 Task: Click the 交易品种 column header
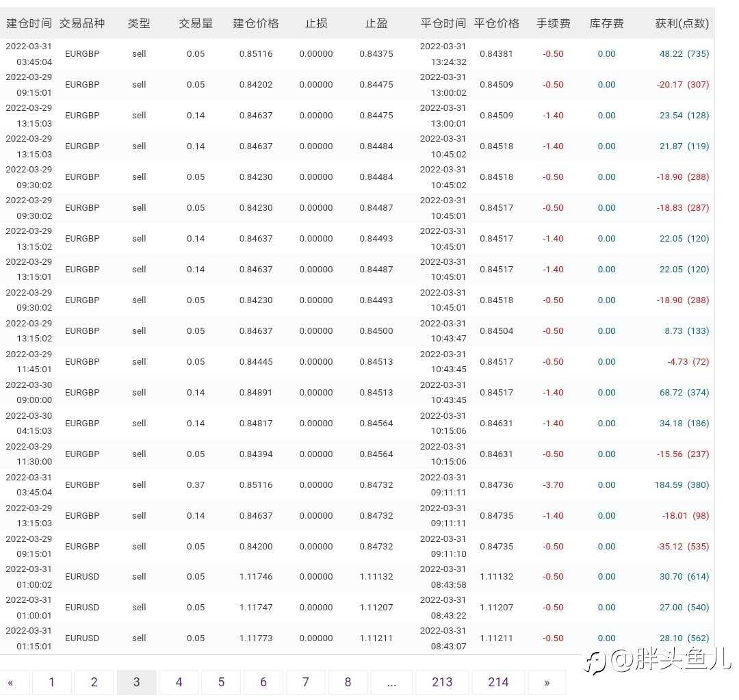coord(82,23)
